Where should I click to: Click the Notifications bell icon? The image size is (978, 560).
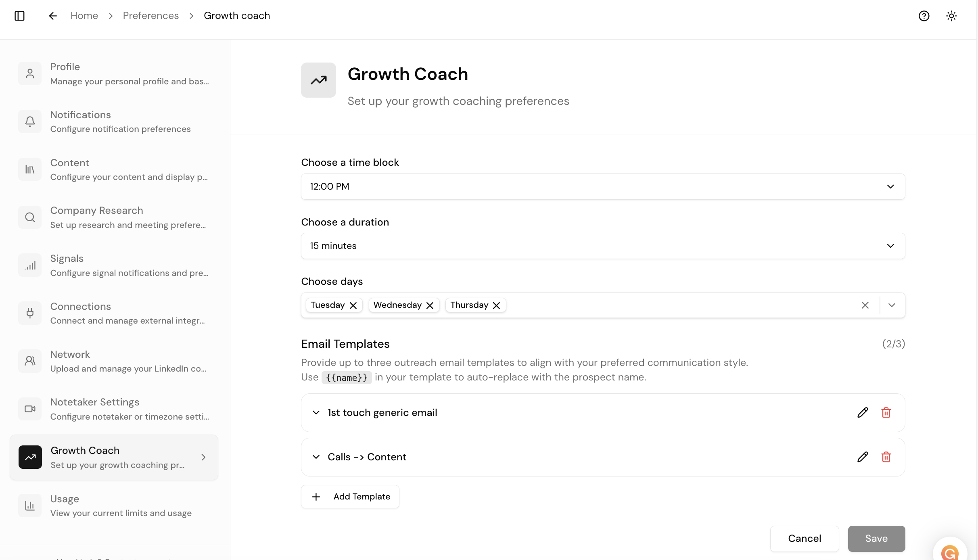point(29,121)
